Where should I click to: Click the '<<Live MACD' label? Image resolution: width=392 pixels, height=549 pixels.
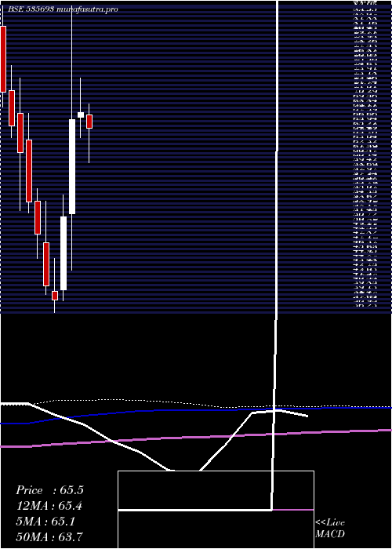(330, 528)
